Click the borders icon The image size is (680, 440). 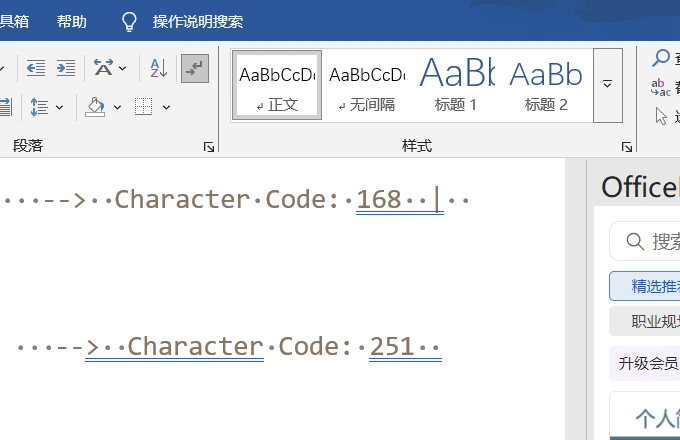pos(144,107)
